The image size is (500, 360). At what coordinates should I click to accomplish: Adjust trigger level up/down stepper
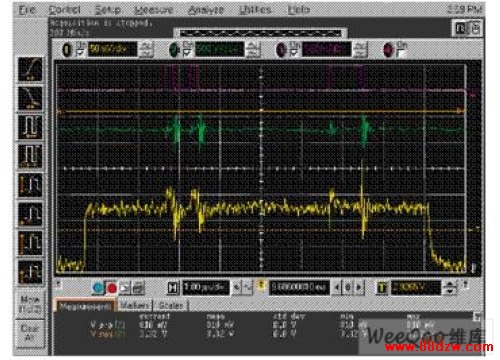click(450, 288)
